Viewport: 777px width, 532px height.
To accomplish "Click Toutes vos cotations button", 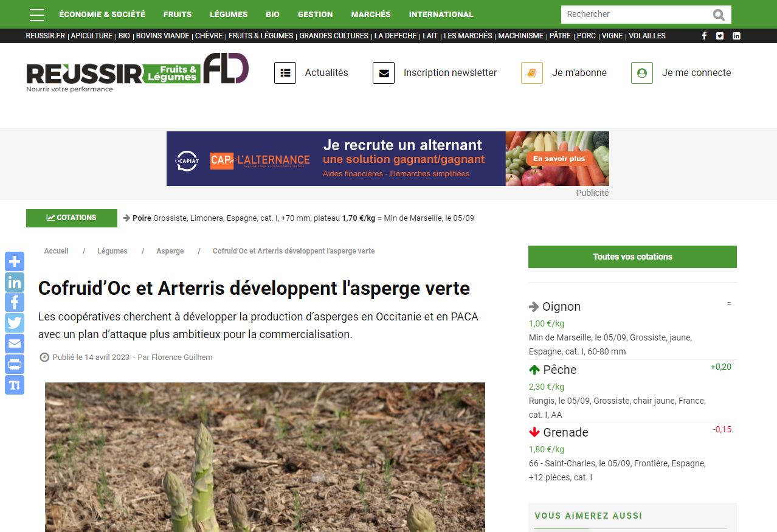I will (632, 257).
